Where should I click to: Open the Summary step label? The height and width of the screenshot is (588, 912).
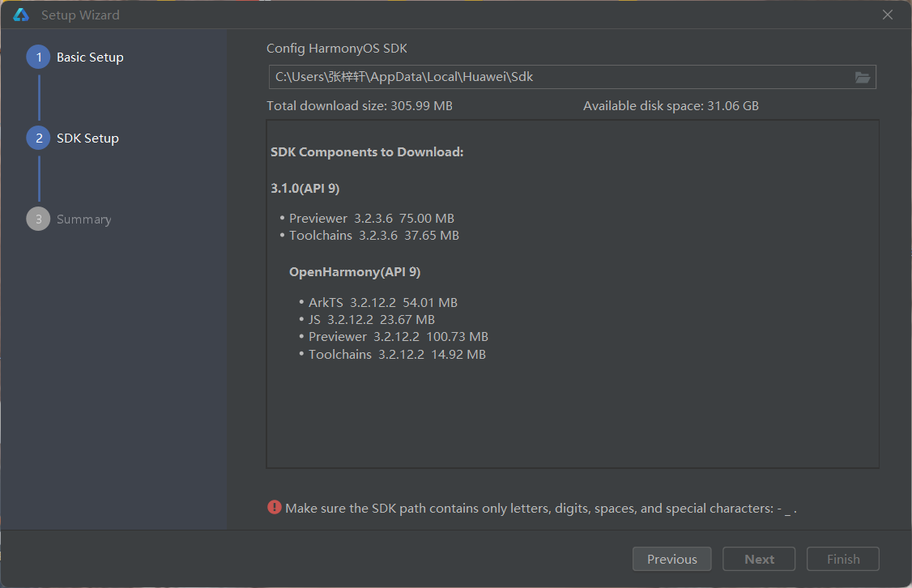(83, 219)
